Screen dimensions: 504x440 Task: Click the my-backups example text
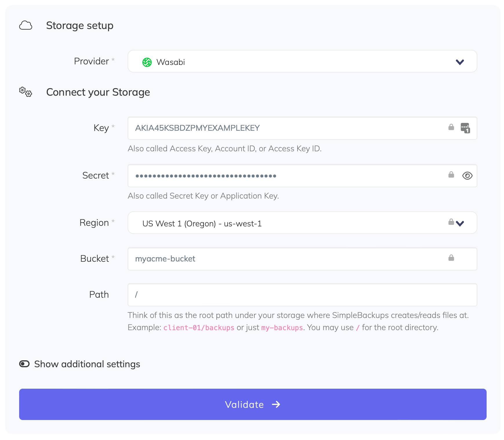282,328
